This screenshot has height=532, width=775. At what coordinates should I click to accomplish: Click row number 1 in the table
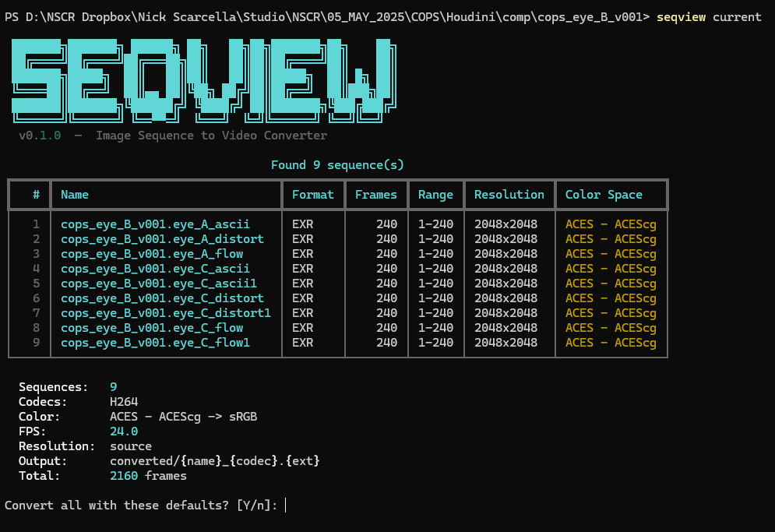pyautogui.click(x=36, y=224)
